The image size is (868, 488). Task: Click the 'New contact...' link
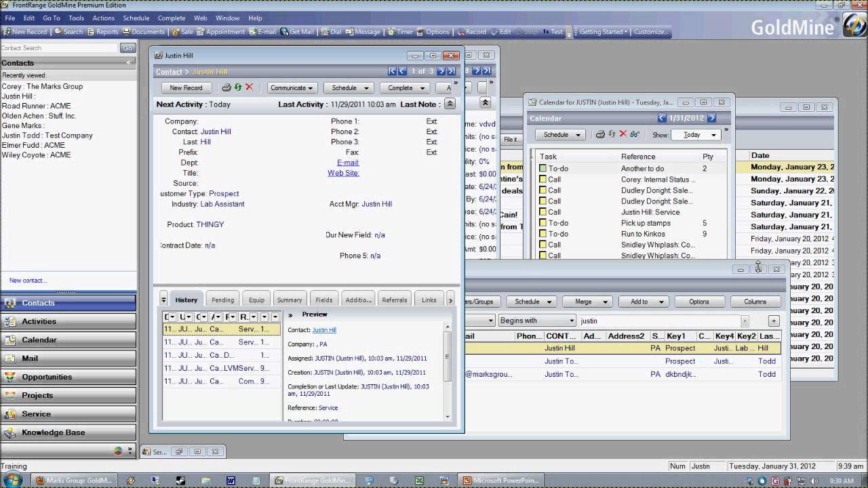pos(28,281)
